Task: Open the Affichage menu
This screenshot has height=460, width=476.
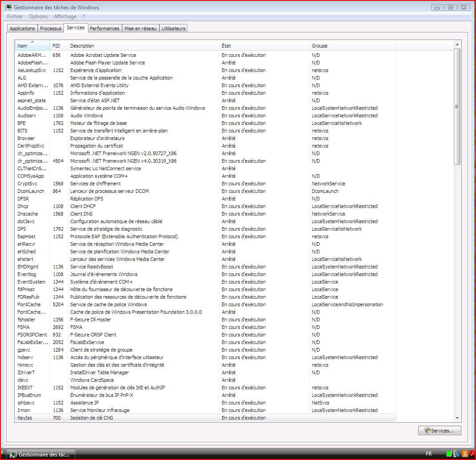Action: [65, 16]
